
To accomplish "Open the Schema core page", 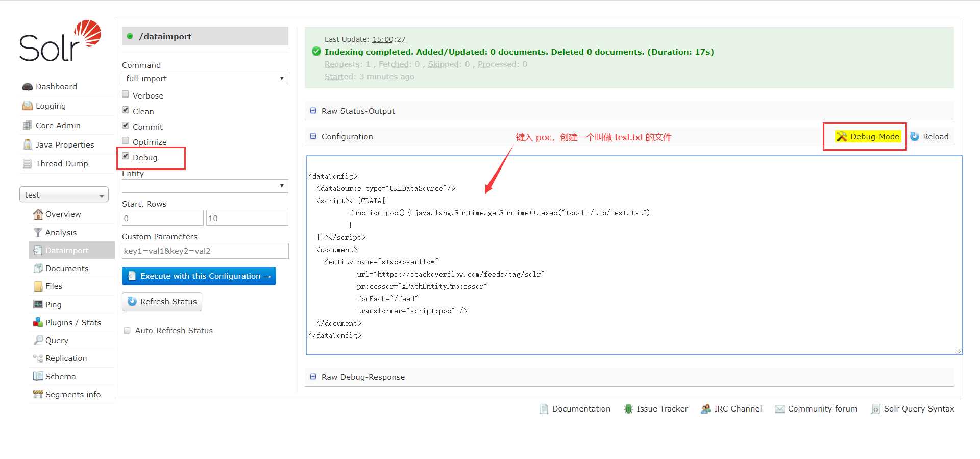I will point(60,376).
